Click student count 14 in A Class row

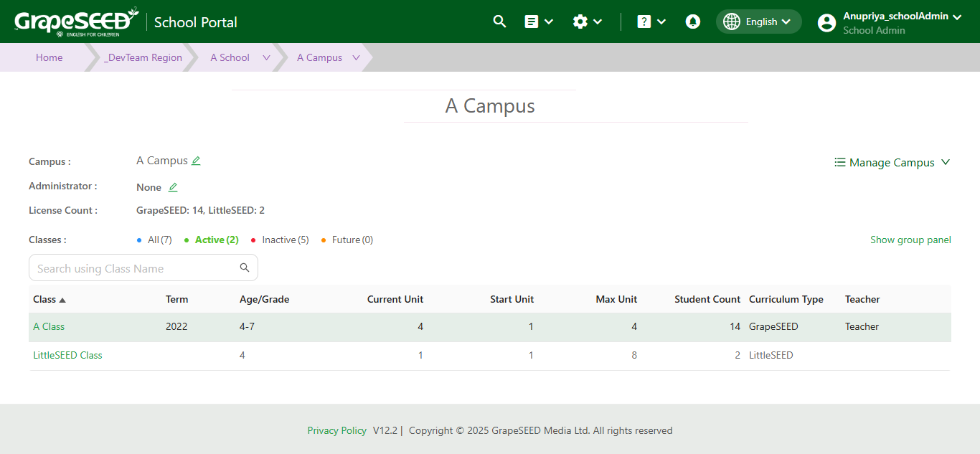click(735, 326)
